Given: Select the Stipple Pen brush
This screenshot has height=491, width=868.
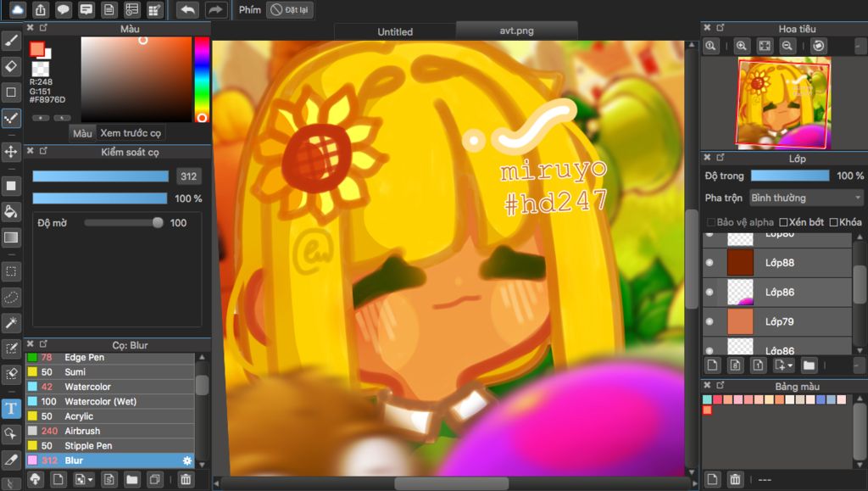Looking at the screenshot, I should (110, 445).
